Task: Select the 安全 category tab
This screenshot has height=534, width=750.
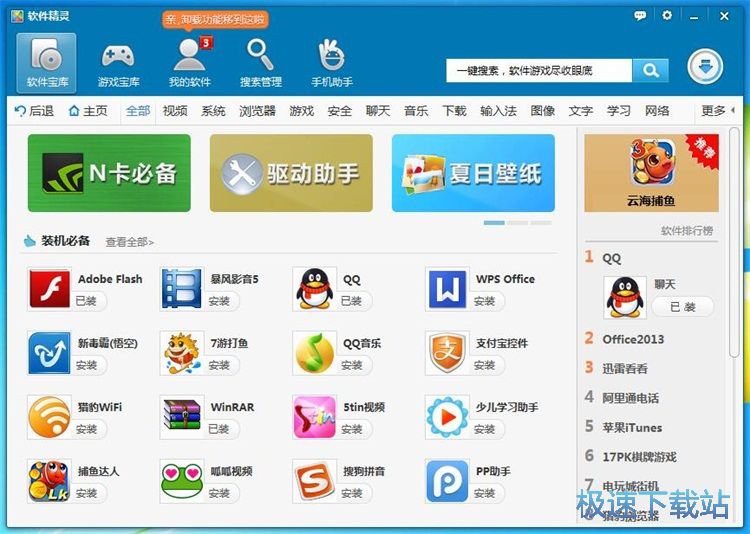Action: pyautogui.click(x=340, y=111)
